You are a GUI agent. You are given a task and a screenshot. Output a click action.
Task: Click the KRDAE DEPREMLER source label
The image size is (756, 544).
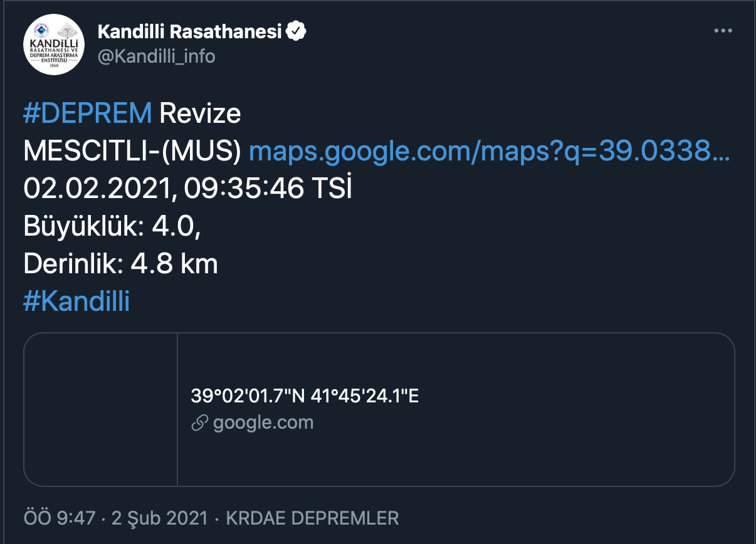click(312, 518)
